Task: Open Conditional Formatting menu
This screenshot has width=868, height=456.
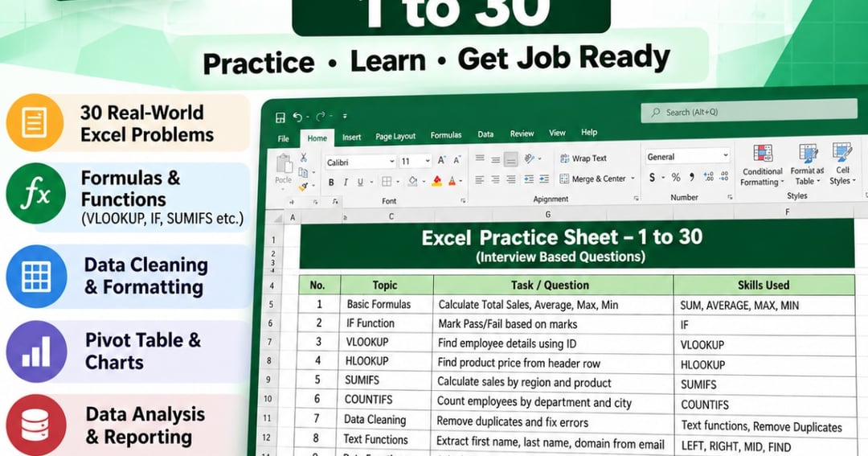Action: point(762,165)
